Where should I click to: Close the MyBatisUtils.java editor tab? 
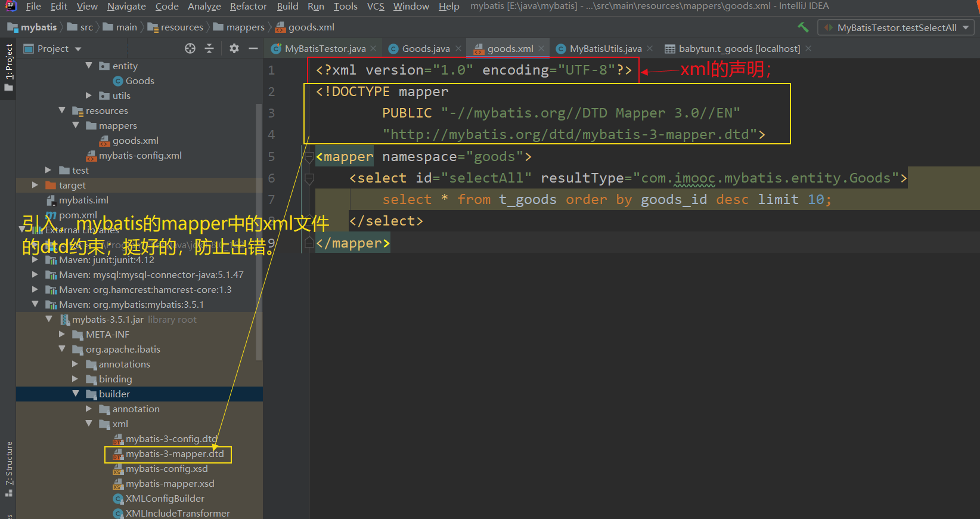[650, 48]
